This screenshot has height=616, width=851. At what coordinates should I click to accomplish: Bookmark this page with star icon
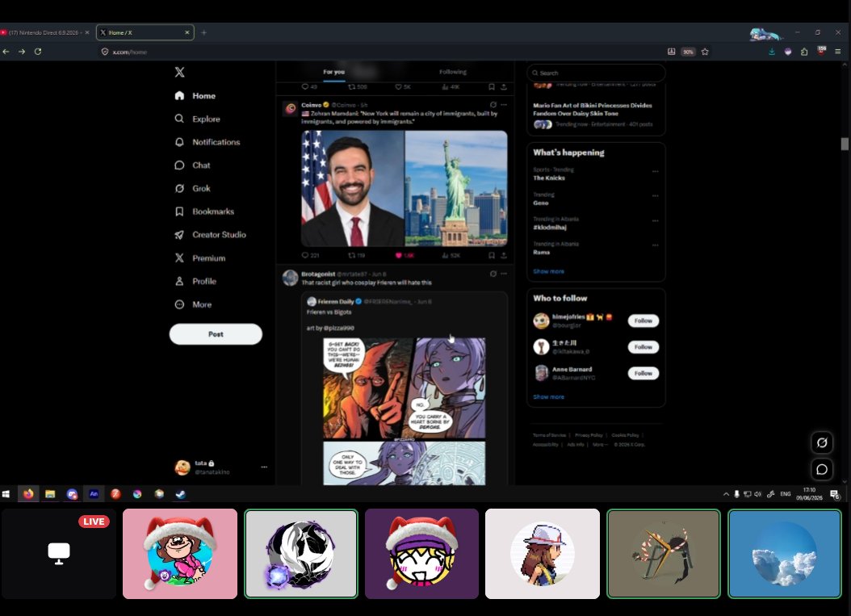(705, 52)
